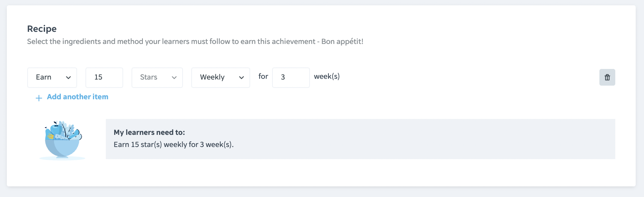The image size is (644, 197).
Task: Expand the Weekly frequency dropdown
Action: coord(221,78)
